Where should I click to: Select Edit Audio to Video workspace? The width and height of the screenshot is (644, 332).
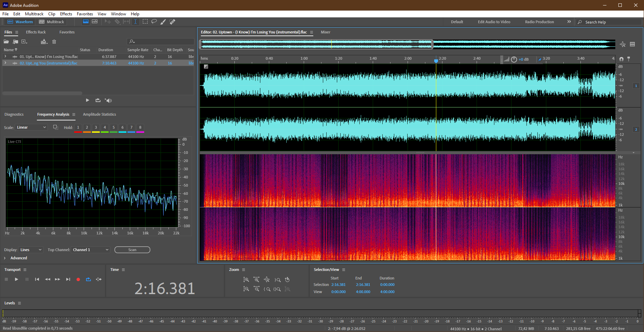(x=494, y=22)
